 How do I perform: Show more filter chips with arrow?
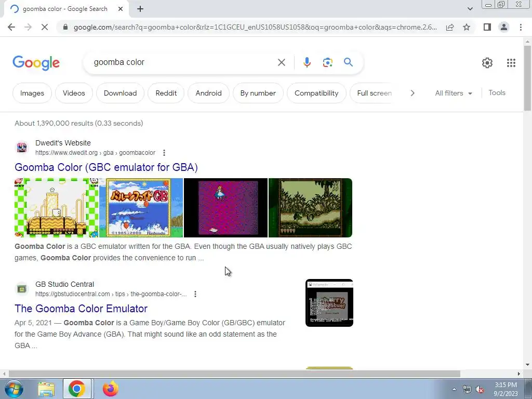pyautogui.click(x=412, y=93)
